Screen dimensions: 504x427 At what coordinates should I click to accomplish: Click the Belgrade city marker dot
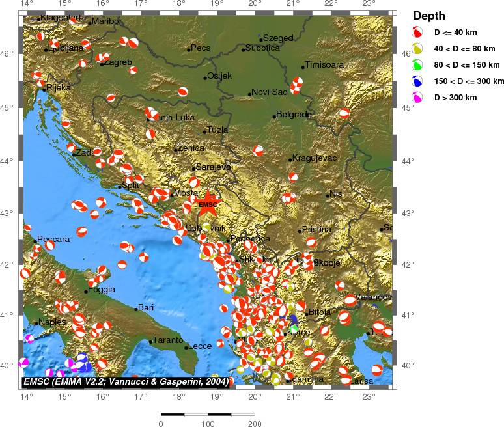coord(274,117)
